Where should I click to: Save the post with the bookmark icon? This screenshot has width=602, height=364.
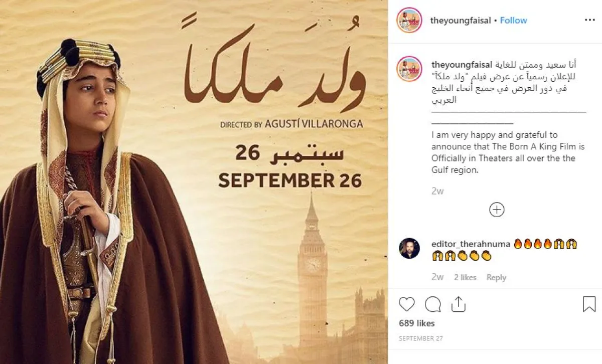[x=589, y=304]
